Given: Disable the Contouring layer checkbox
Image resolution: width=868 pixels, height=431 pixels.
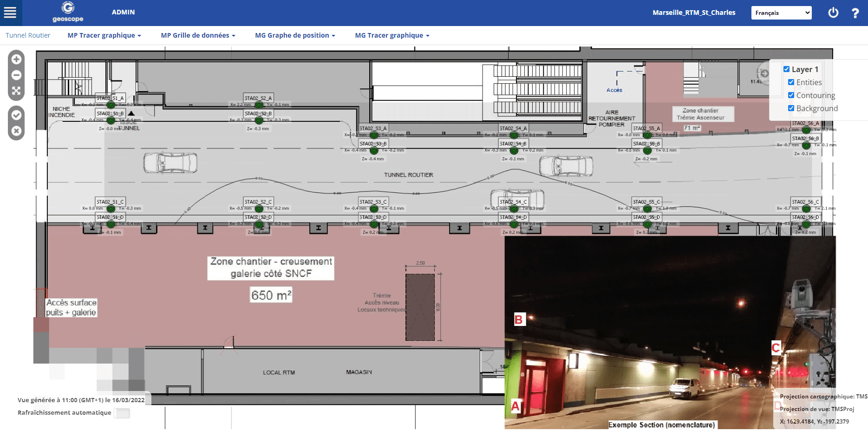Looking at the screenshot, I should (x=791, y=95).
